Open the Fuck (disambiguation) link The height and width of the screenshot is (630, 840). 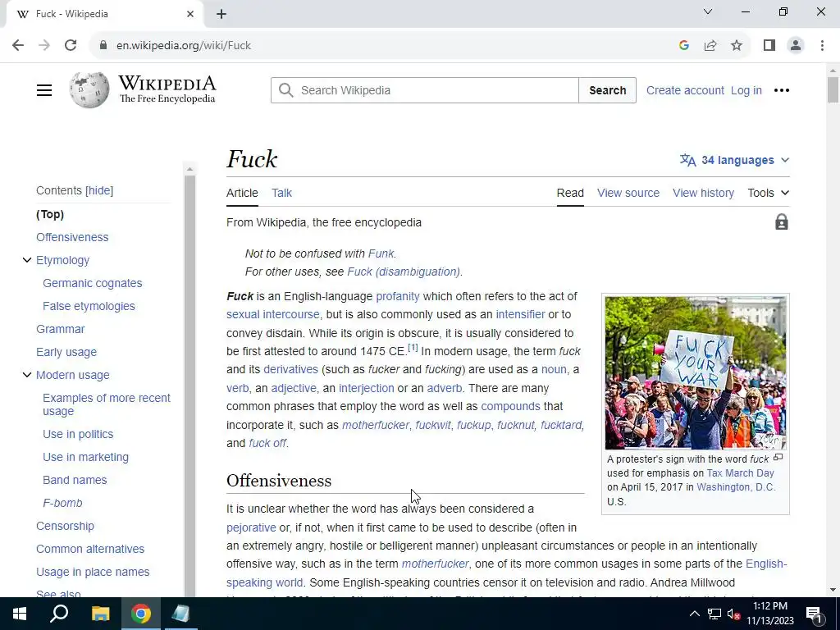click(404, 272)
